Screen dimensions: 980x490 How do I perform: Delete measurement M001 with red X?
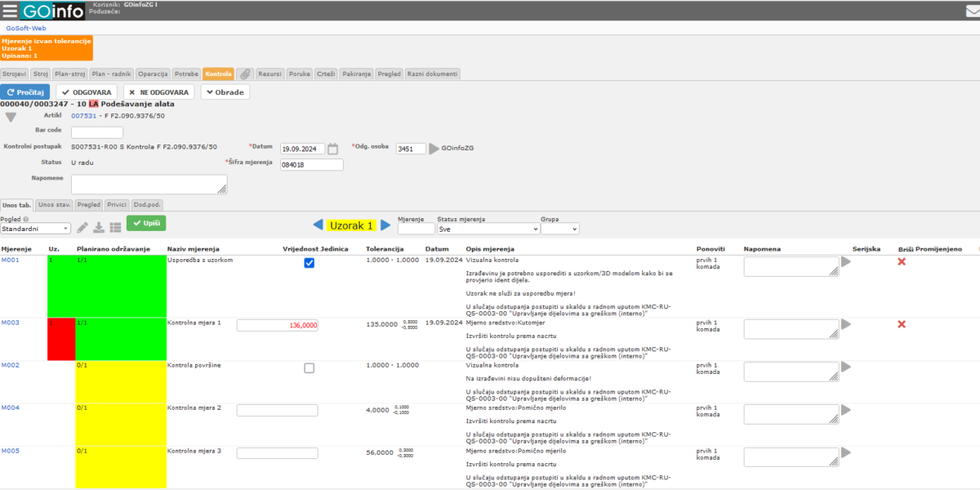(902, 261)
